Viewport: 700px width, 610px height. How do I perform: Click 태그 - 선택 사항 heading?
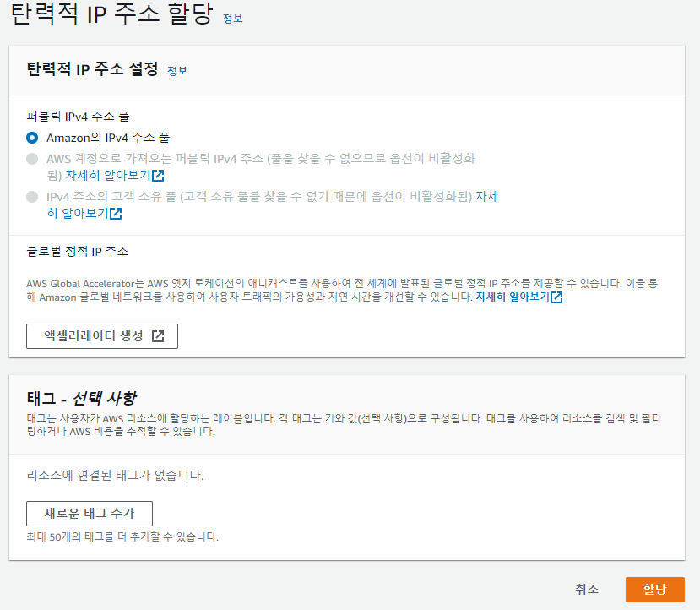(x=82, y=398)
